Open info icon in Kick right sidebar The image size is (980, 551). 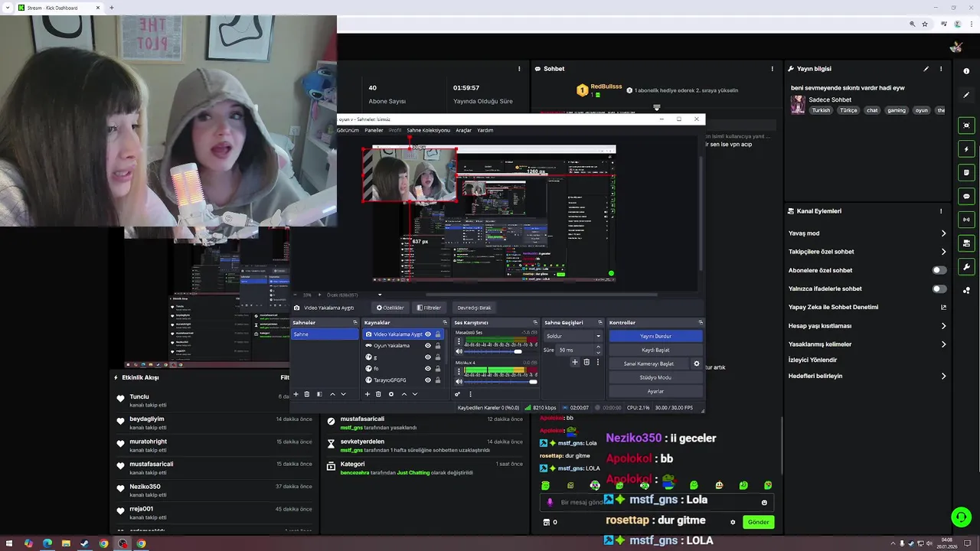coord(966,71)
